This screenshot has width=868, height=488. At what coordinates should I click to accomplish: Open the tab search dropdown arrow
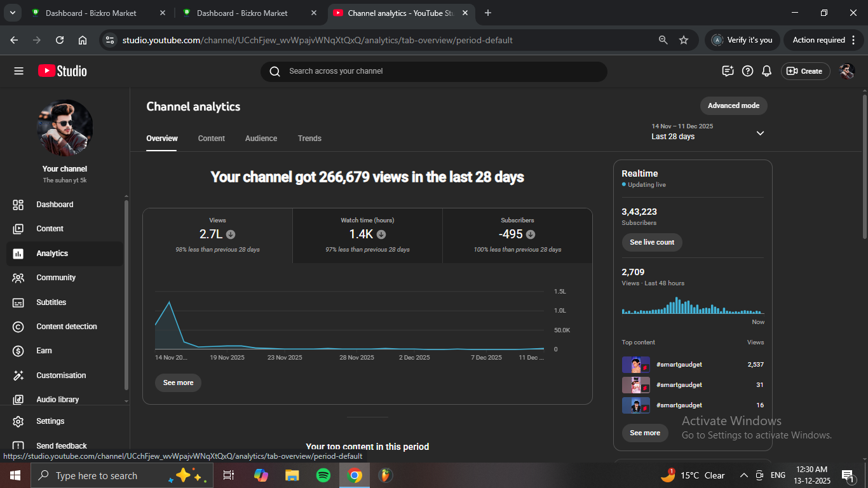point(12,13)
